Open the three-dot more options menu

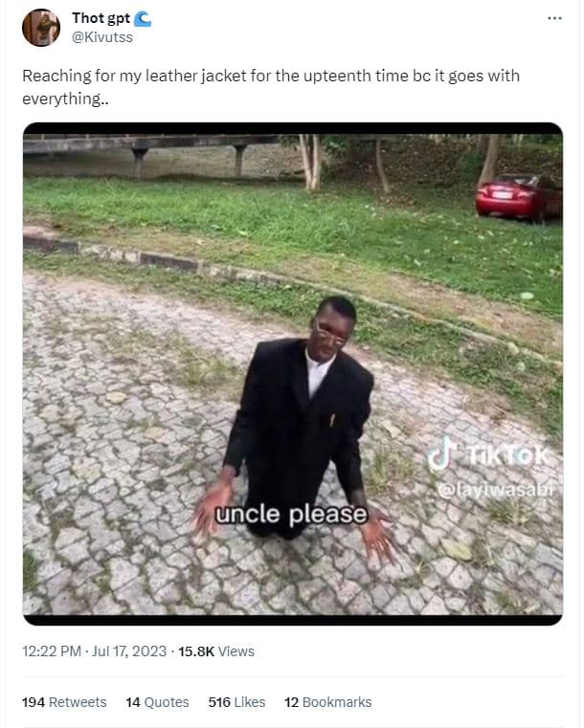click(x=554, y=18)
